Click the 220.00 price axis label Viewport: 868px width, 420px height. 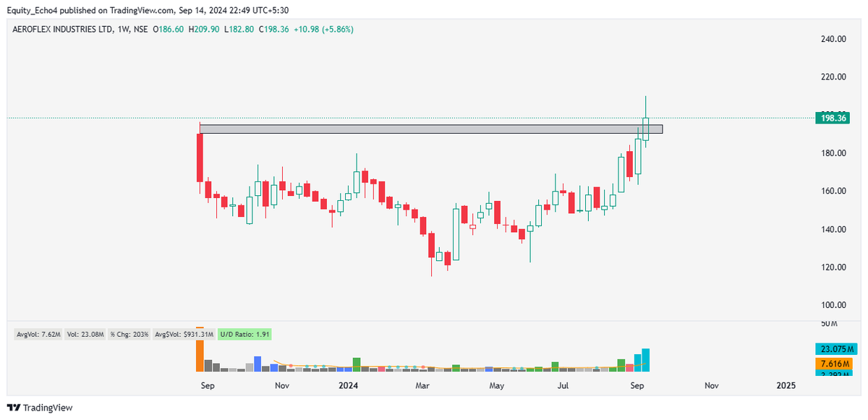[x=832, y=77]
